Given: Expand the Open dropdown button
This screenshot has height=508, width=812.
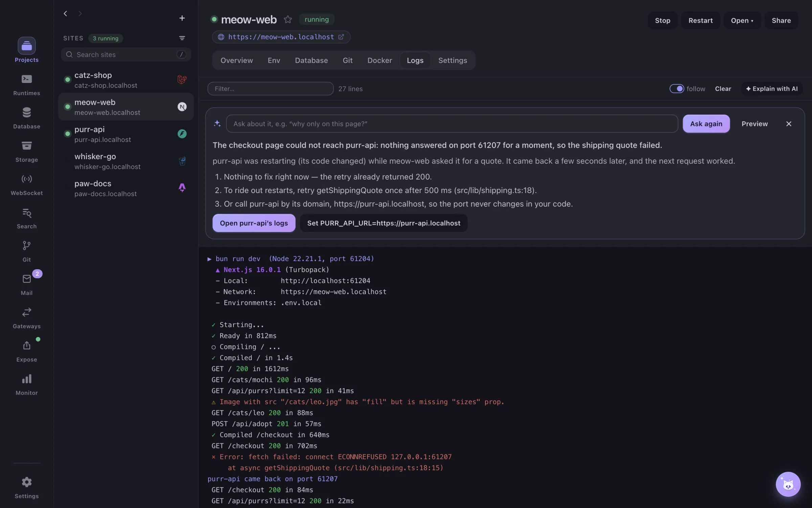Looking at the screenshot, I should point(742,20).
